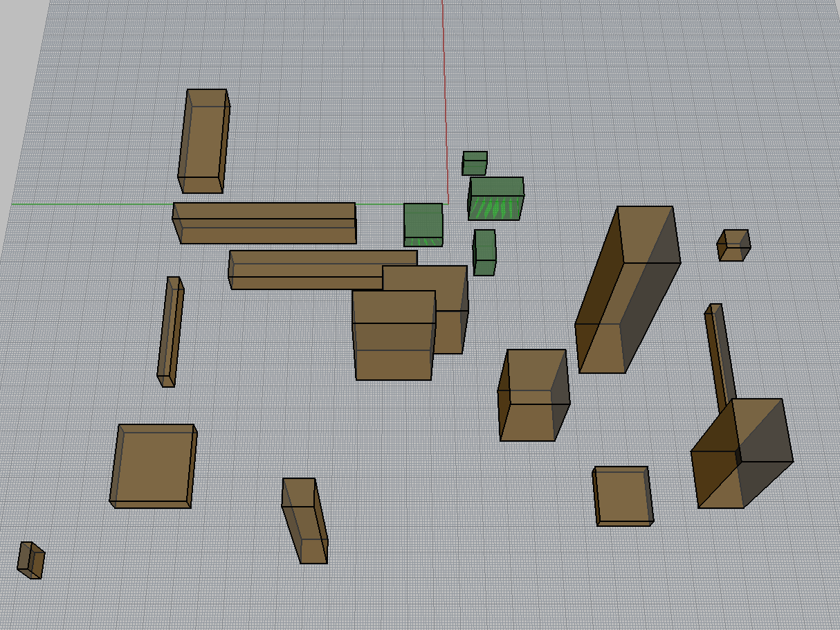Select the large tall leaning brown box
This screenshot has width=840, height=630.
pyautogui.click(x=626, y=291)
